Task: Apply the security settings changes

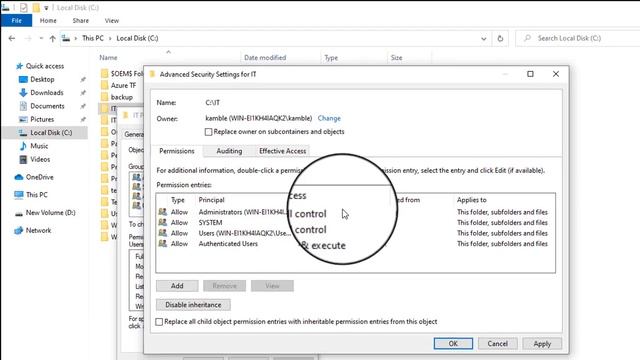Action: point(542,344)
